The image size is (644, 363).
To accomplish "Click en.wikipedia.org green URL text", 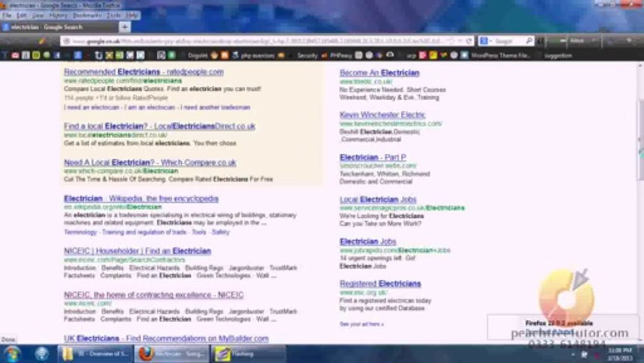I will pyautogui.click(x=113, y=207).
